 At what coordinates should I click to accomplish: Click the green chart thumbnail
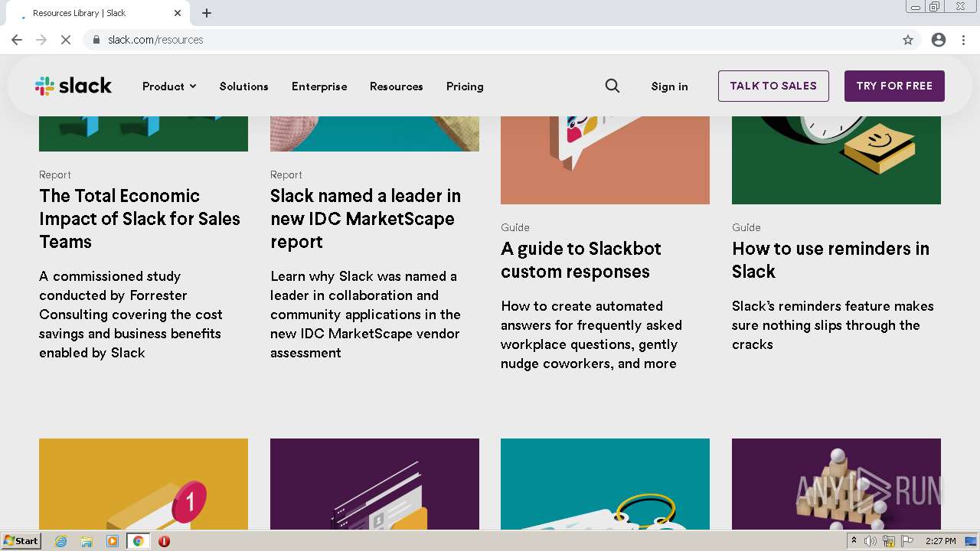tap(143, 134)
